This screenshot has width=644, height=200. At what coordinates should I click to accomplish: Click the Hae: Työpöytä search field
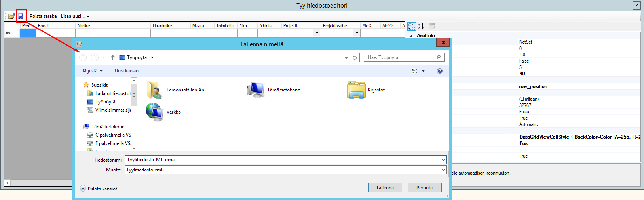[x=400, y=57]
